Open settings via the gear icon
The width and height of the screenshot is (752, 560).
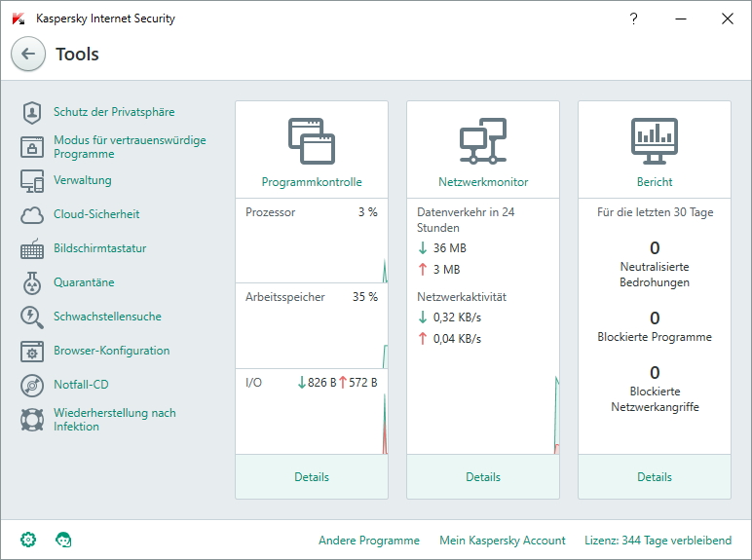click(28, 540)
